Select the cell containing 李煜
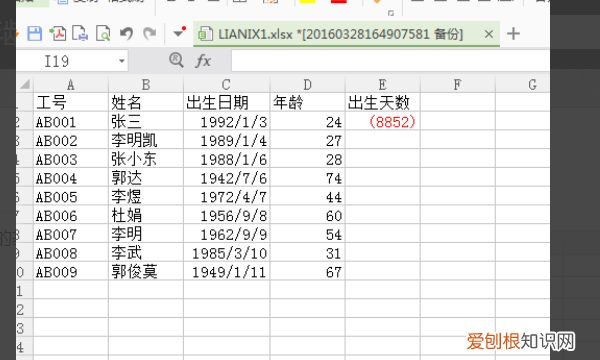600x360 pixels. [x=146, y=196]
